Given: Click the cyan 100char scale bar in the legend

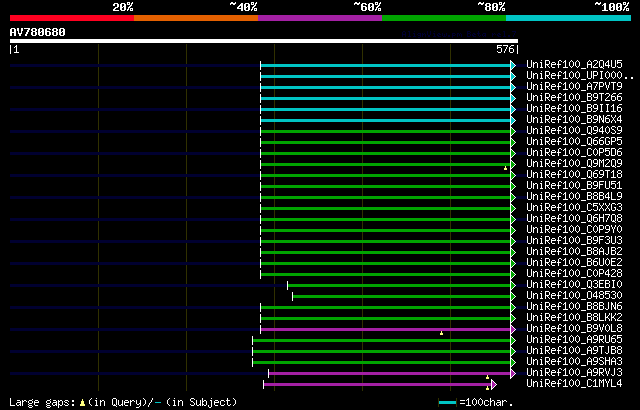Looking at the screenshot, I should (x=447, y=403).
